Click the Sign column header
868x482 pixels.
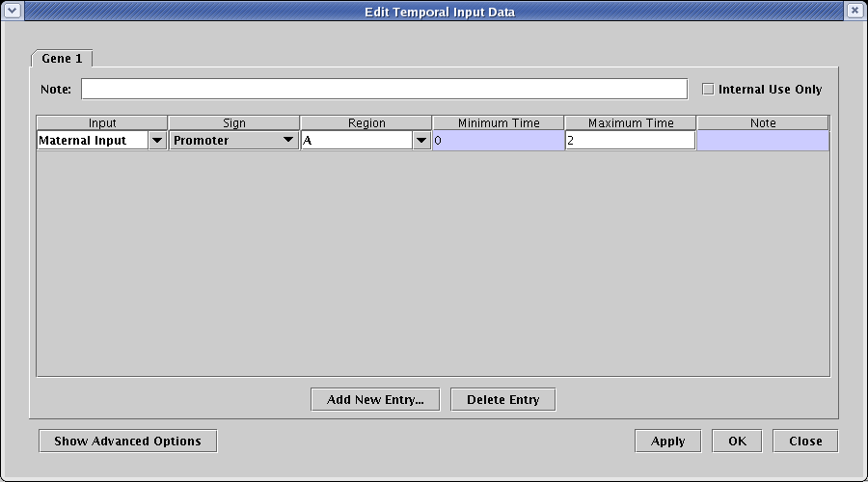(x=234, y=122)
